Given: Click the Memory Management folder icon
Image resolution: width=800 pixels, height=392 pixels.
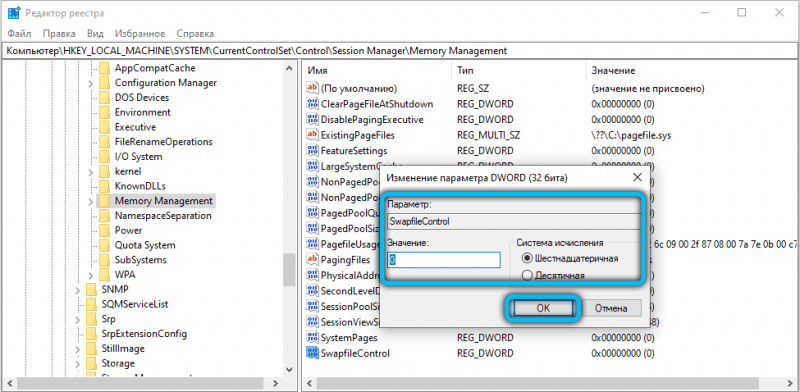Looking at the screenshot, I should (x=104, y=201).
